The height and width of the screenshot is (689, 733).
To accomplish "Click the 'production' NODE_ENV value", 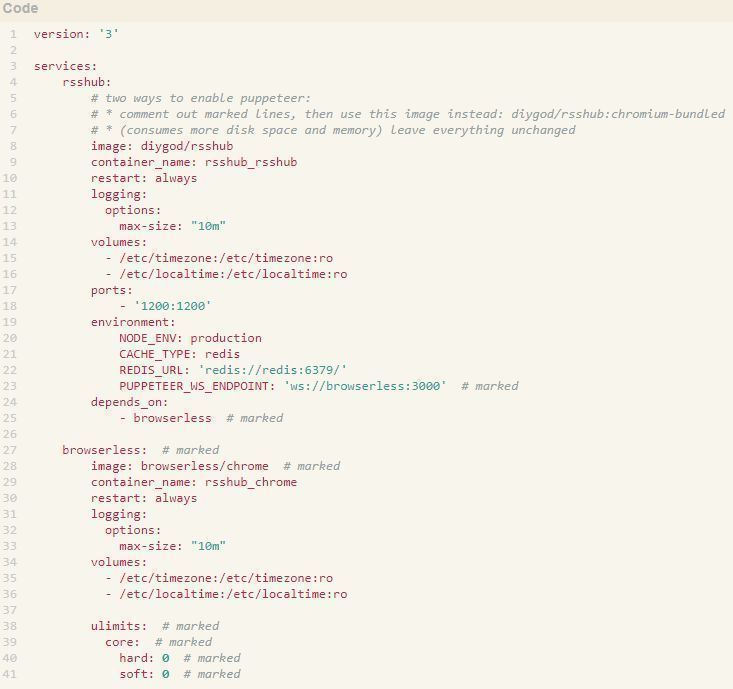I will tap(226, 338).
